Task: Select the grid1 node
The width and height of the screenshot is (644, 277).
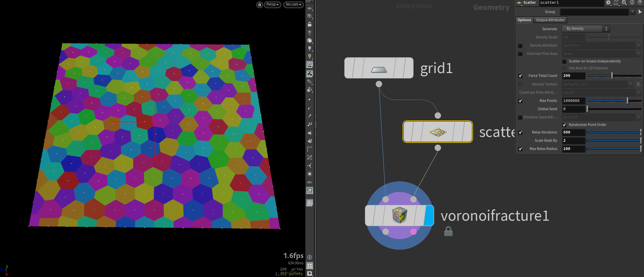Action: (379, 68)
